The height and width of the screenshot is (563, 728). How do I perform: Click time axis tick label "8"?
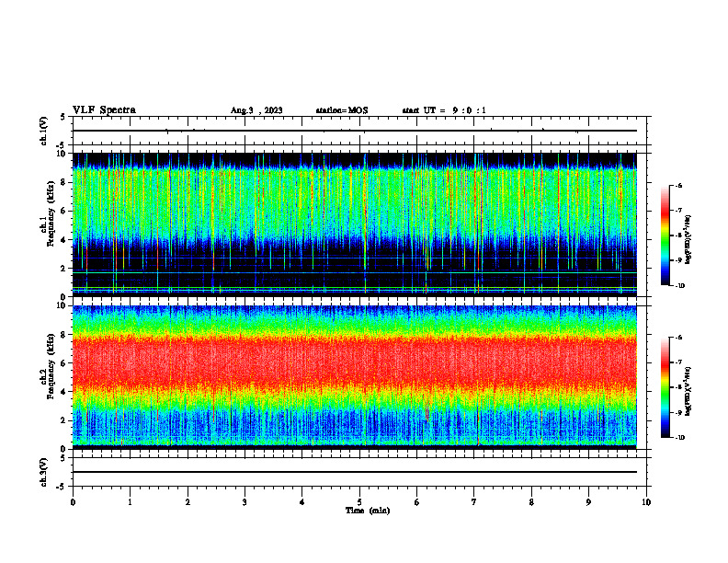(x=531, y=502)
